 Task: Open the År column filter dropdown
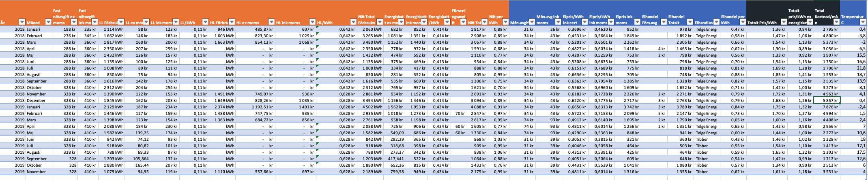[22, 23]
